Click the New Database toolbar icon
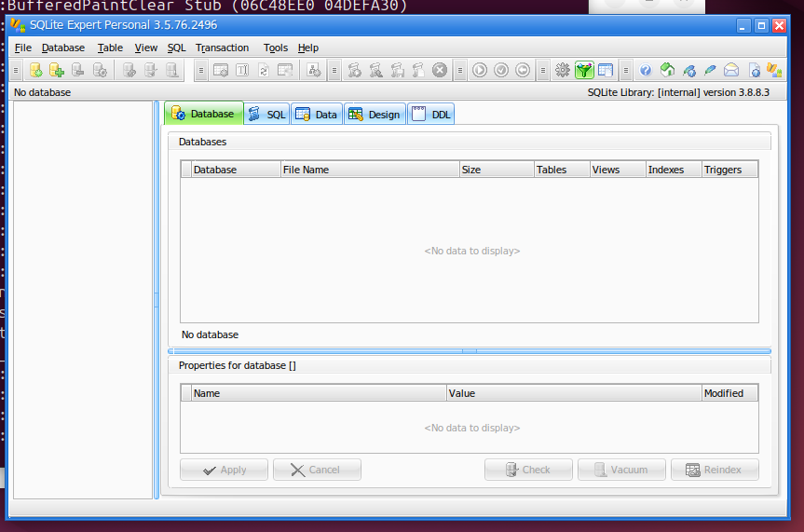Viewport: 804px width, 532px height. pyautogui.click(x=35, y=70)
